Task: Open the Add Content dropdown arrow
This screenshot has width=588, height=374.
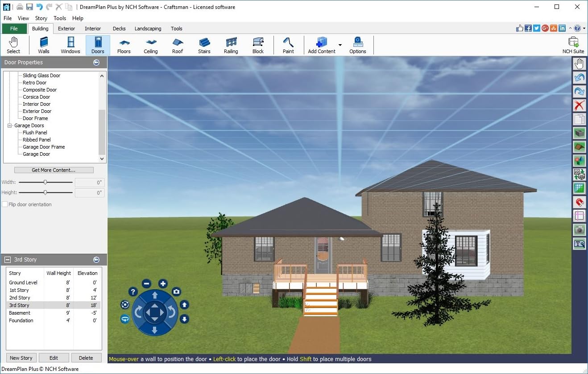Action: (x=340, y=45)
